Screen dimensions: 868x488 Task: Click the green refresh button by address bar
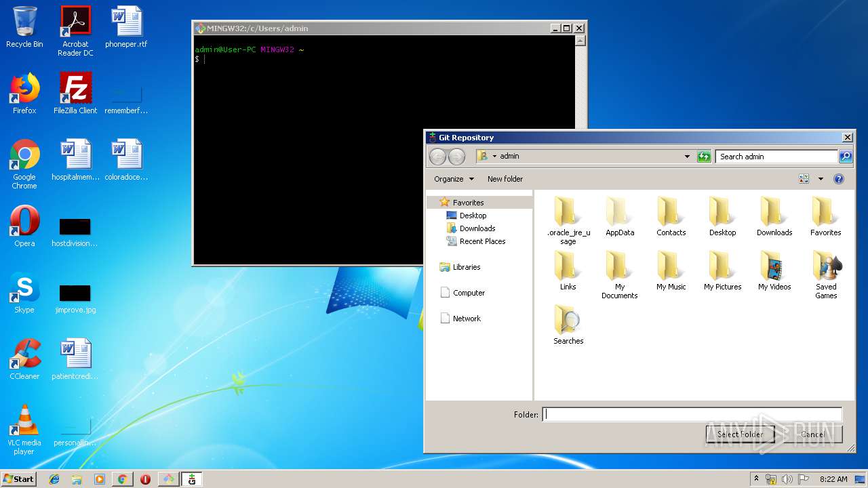(x=704, y=157)
